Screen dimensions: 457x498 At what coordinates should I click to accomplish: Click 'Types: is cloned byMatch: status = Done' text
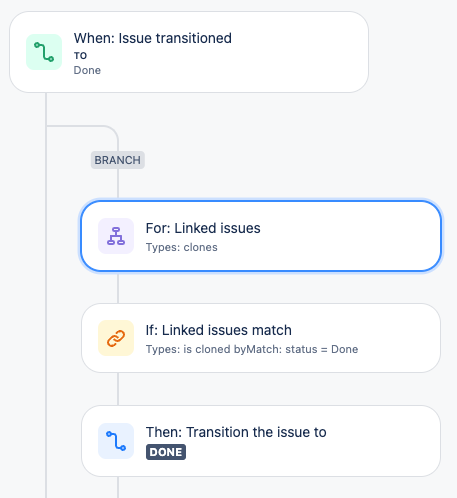tap(252, 349)
